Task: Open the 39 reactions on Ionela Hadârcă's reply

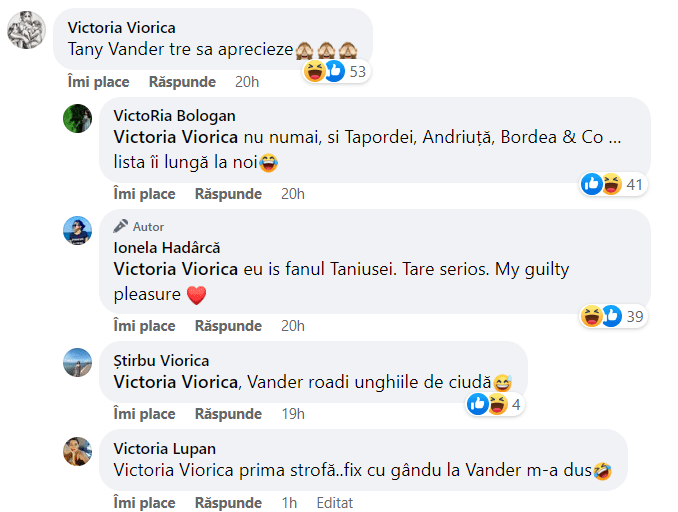Action: tap(613, 317)
